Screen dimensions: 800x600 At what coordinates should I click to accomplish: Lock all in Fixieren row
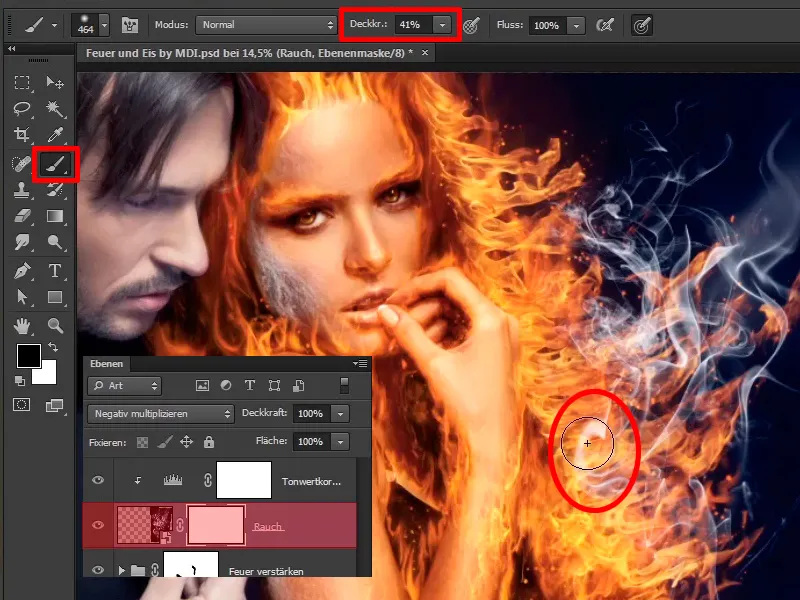[x=209, y=442]
